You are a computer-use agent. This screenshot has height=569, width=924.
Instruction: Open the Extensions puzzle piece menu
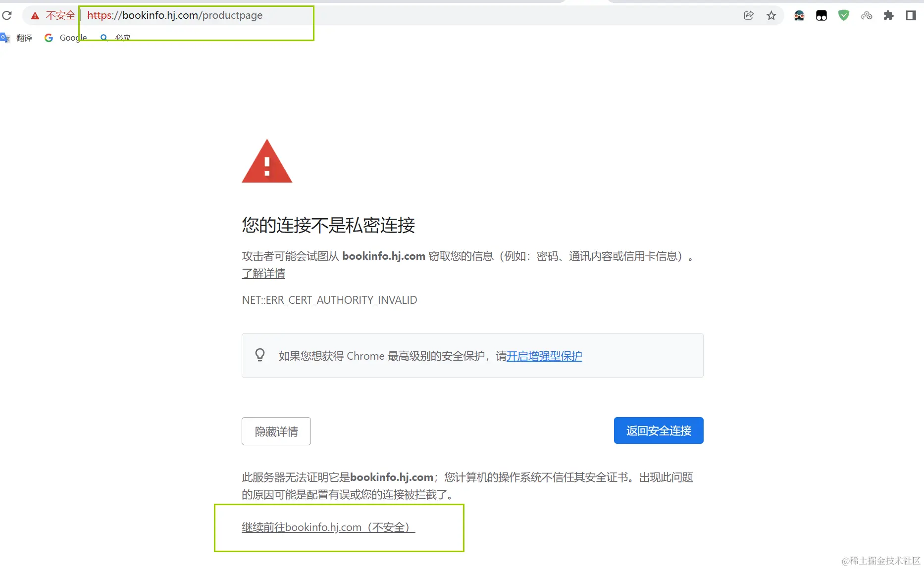[889, 15]
